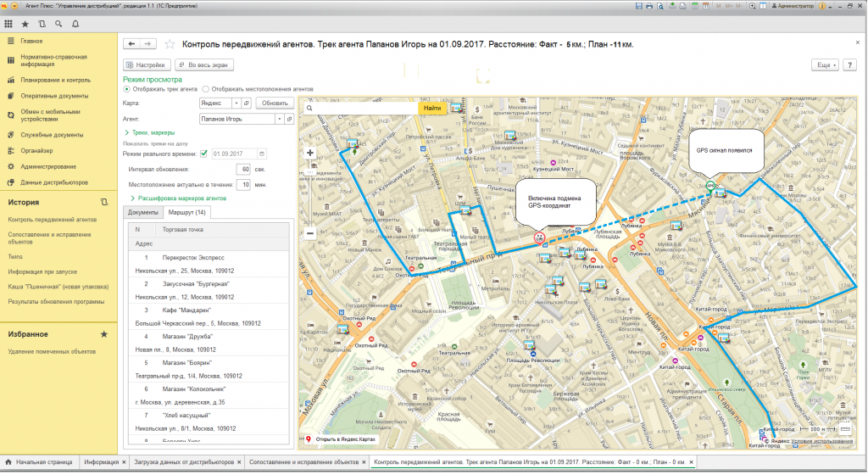Image resolution: width=868 pixels, height=475 pixels.
Task: Go forward with the right arrow button
Action: (147, 44)
